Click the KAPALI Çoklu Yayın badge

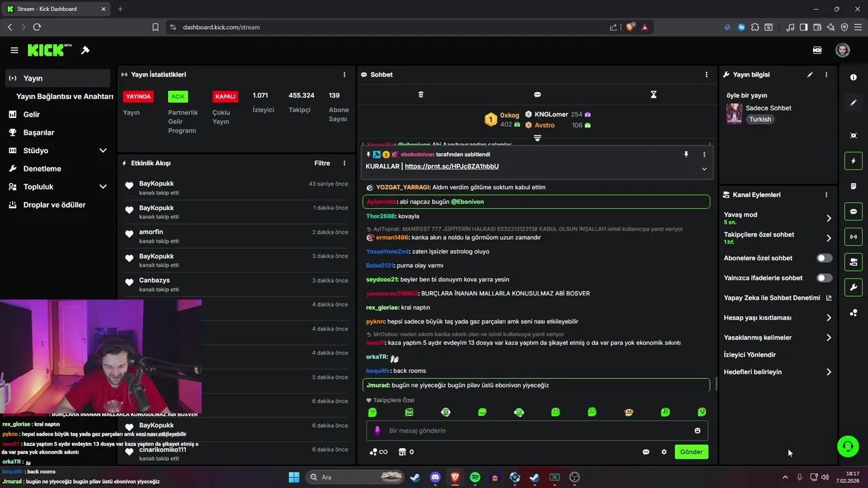pyautogui.click(x=225, y=96)
